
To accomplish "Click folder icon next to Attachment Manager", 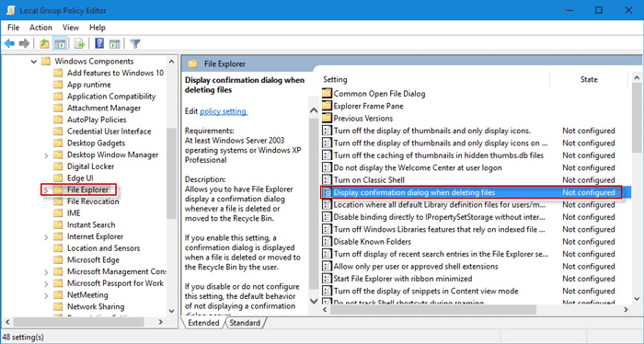I will tap(58, 108).
